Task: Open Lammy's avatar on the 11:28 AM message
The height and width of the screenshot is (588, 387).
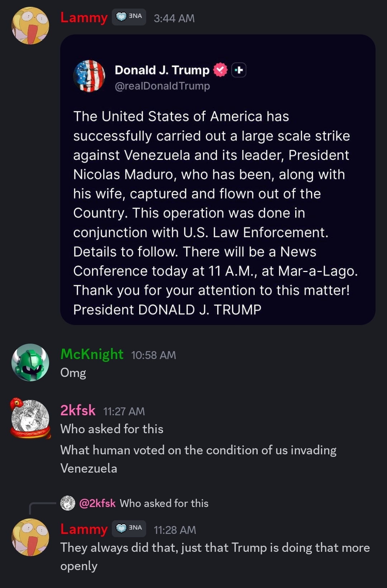Action: [x=30, y=537]
